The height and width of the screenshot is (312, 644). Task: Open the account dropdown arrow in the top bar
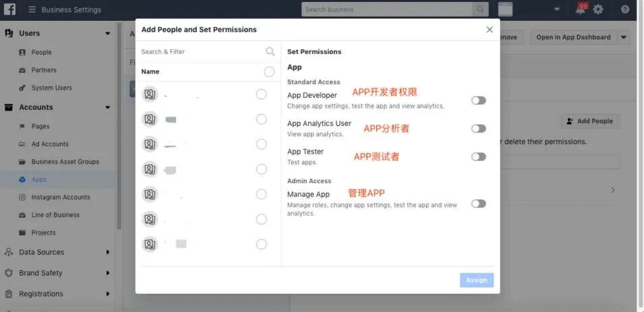556,9
